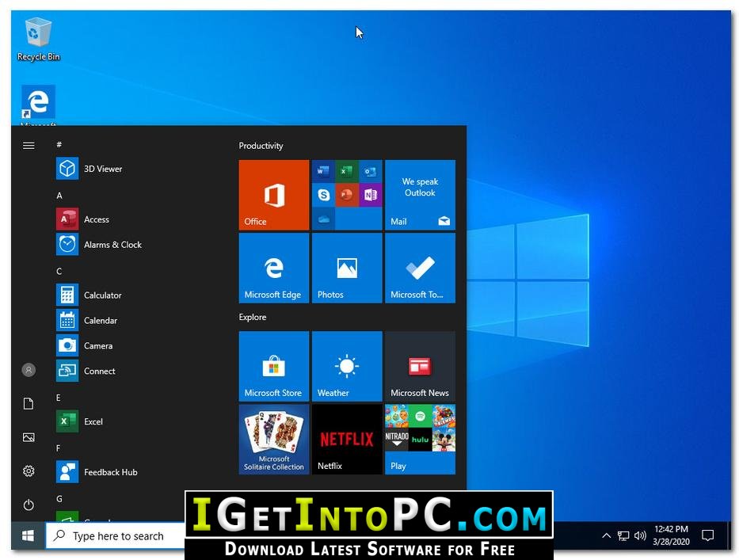Screen dimensions: 739x560
Task: Open the Weather tile
Action: pyautogui.click(x=347, y=366)
